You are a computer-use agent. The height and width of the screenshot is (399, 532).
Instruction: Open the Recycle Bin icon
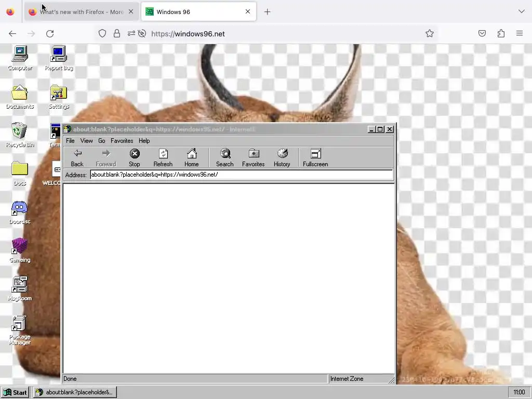tap(20, 135)
